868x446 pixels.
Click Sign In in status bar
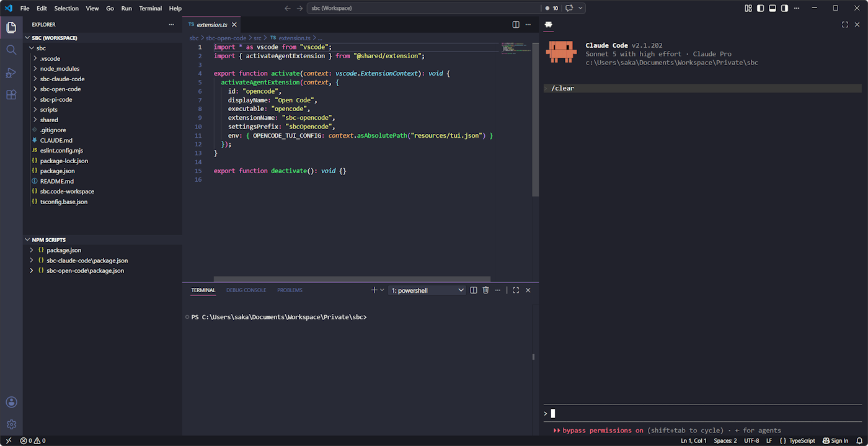click(x=835, y=440)
